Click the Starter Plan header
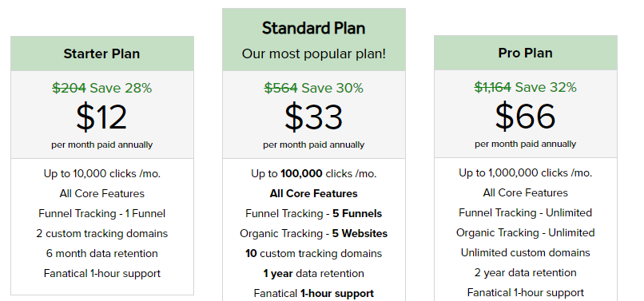Screen dimensions: 644x301 point(101,53)
